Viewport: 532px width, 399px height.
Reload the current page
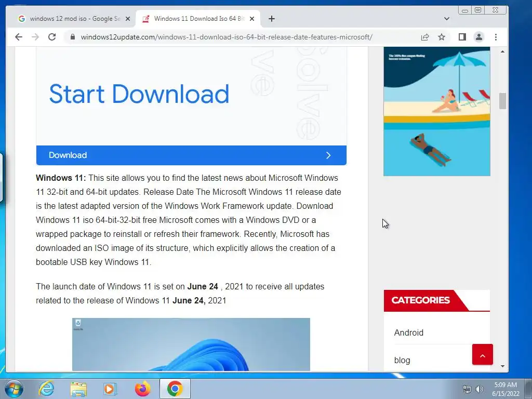tap(52, 37)
